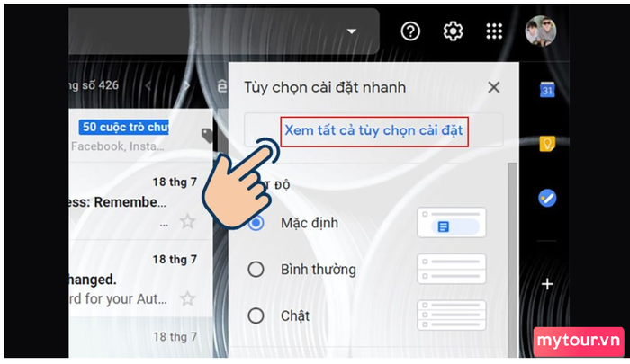
Task: Open the Settings gear icon
Action: 453,31
